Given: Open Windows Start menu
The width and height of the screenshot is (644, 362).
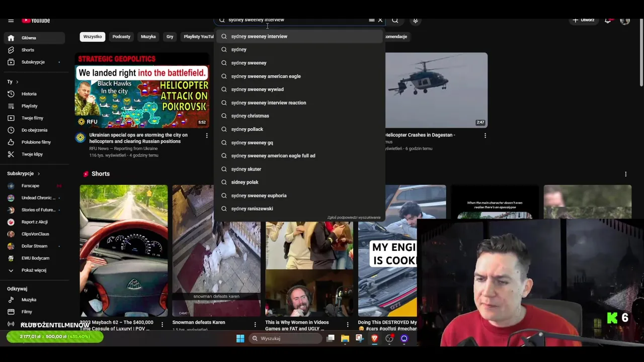Looking at the screenshot, I should (240, 338).
